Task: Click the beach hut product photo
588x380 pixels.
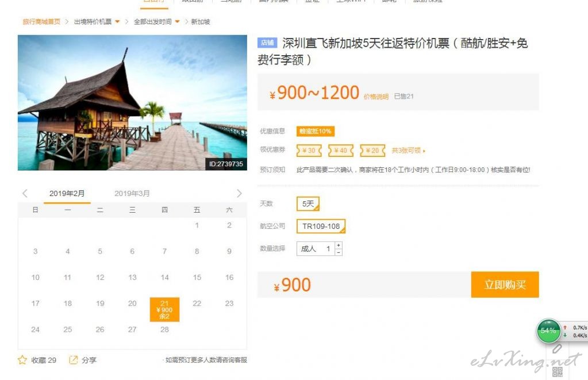Action: click(132, 102)
